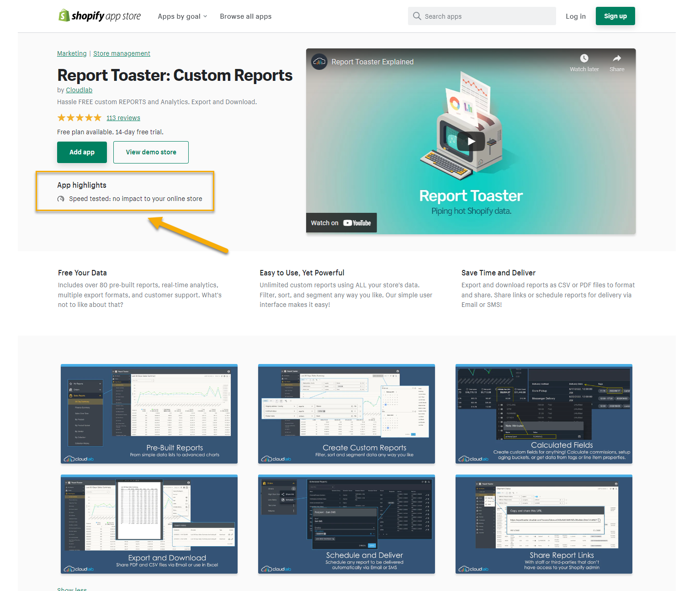Click the Cloudlab channel avatar on video
Viewport: 700px width, 591px height.
[319, 62]
